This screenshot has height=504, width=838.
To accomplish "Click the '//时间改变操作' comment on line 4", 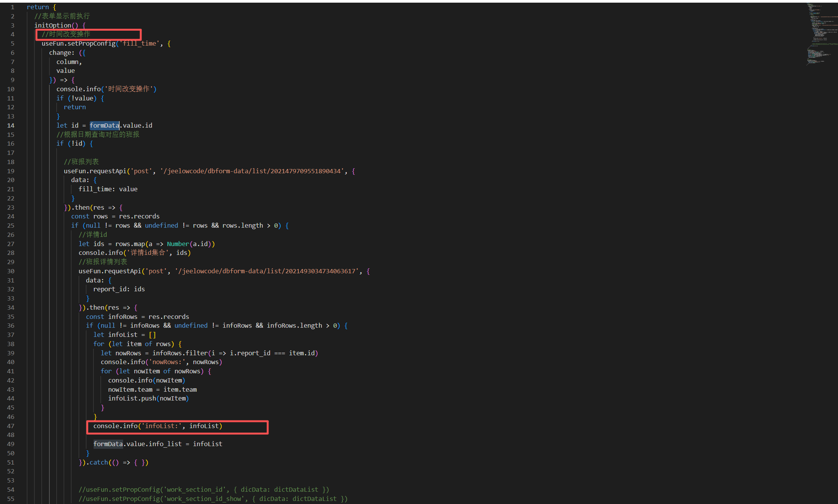I will [x=66, y=34].
